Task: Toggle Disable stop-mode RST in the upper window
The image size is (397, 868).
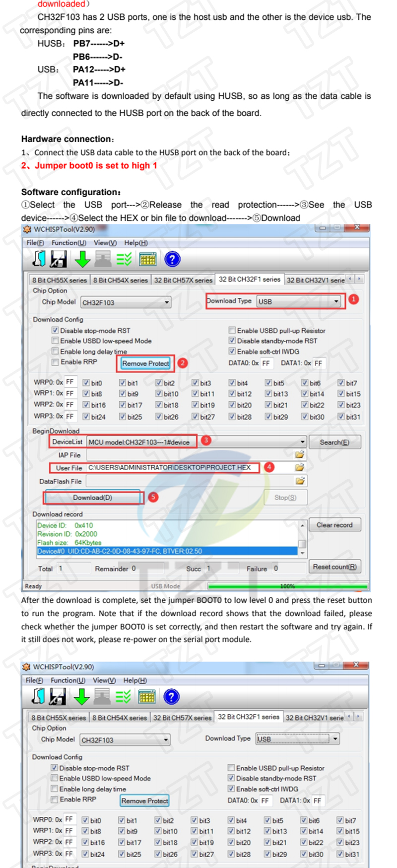Action: pyautogui.click(x=55, y=330)
